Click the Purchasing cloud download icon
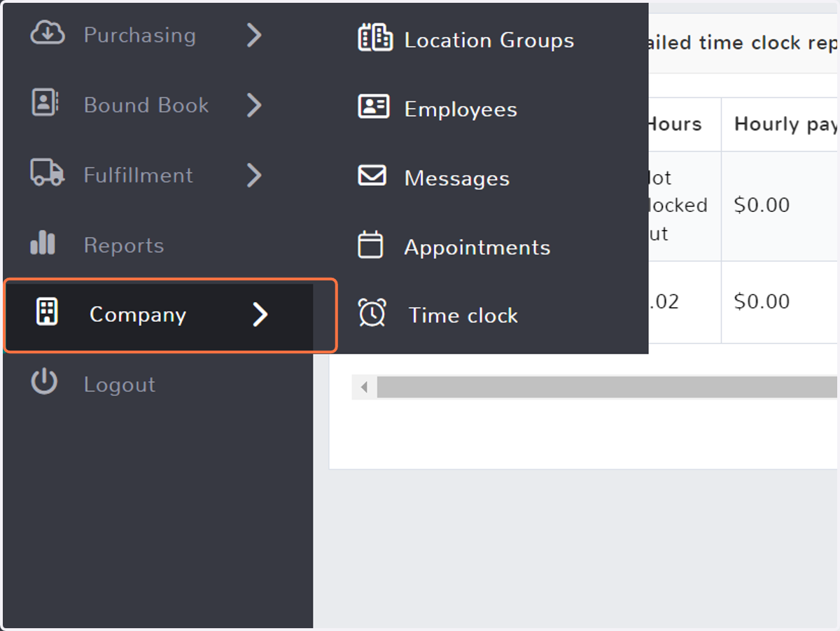 (48, 34)
